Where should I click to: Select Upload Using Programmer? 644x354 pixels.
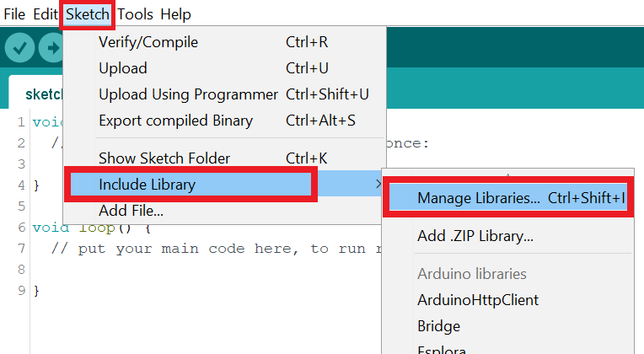pos(188,94)
